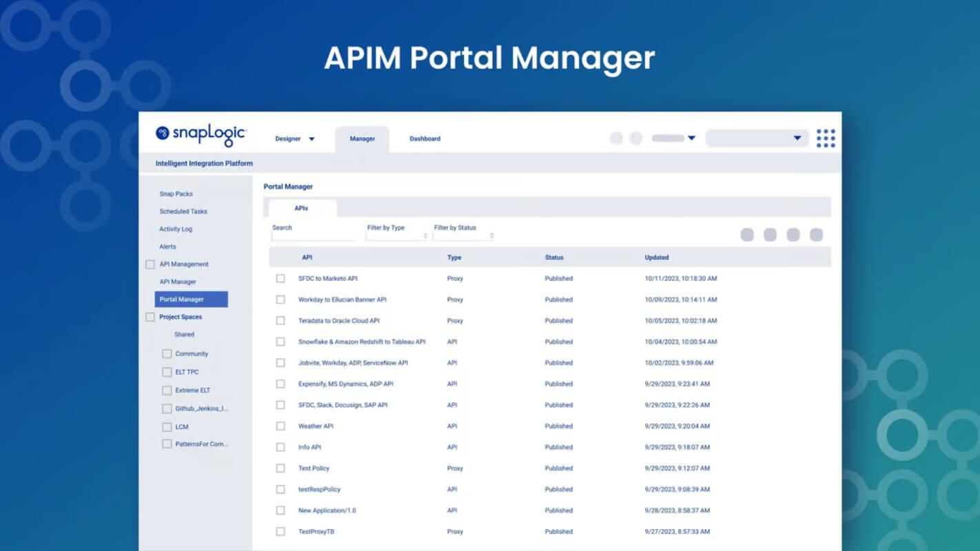
Task: Open SFDC, Slack, Docusign, SAP API
Action: click(343, 405)
